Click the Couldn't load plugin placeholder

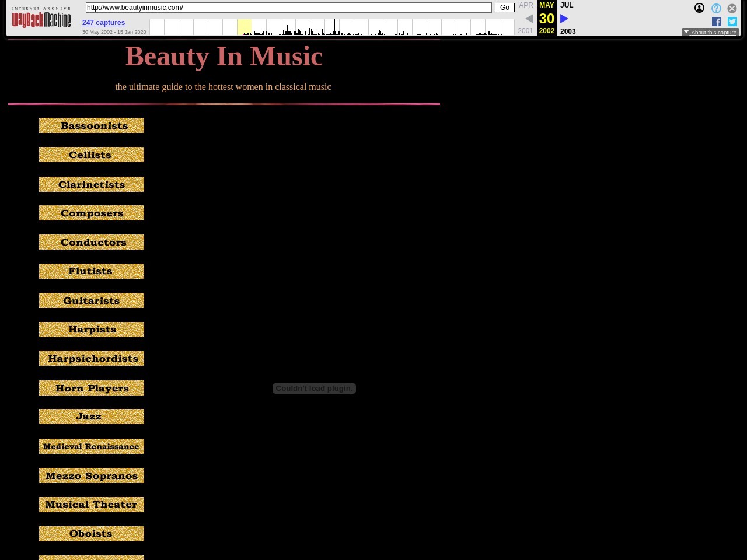pos(314,388)
